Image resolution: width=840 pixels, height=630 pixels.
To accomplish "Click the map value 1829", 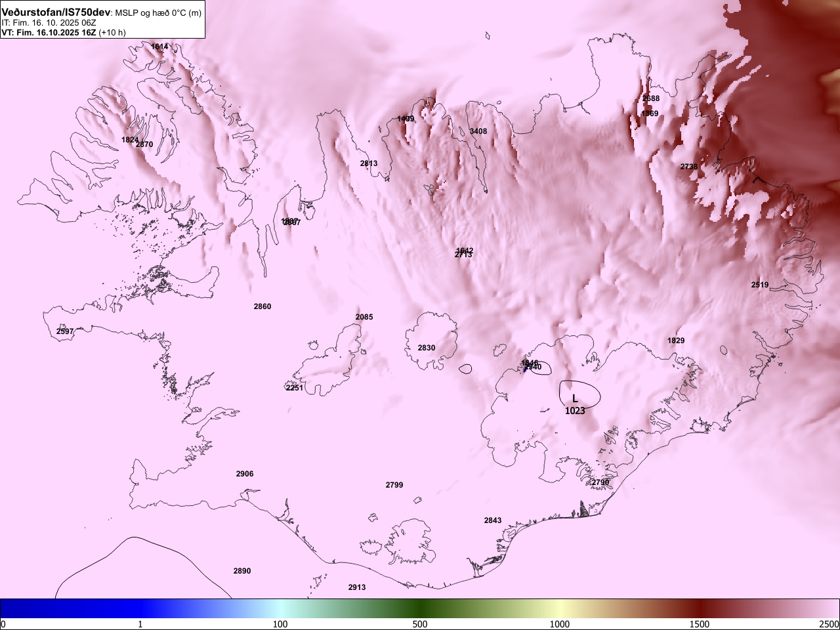I will click(676, 341).
